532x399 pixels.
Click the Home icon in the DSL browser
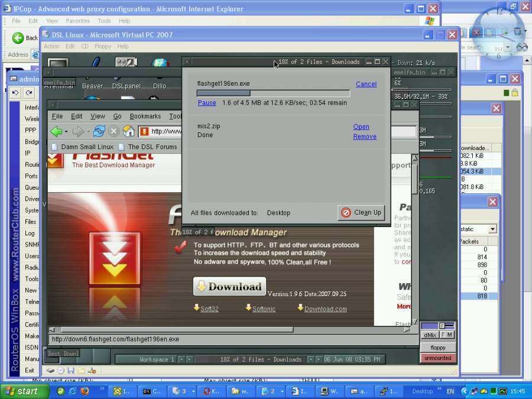point(128,131)
